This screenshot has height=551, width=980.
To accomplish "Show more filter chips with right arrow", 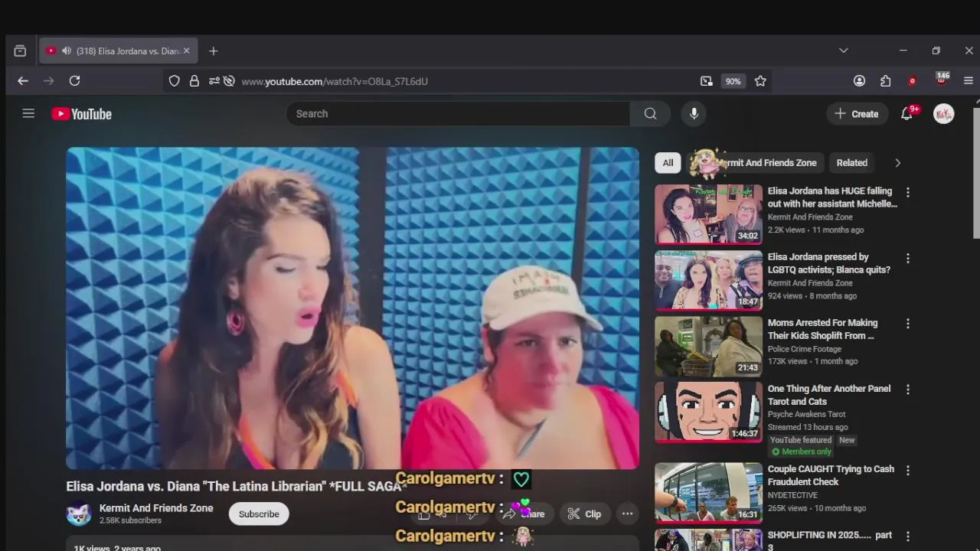I will [x=897, y=162].
